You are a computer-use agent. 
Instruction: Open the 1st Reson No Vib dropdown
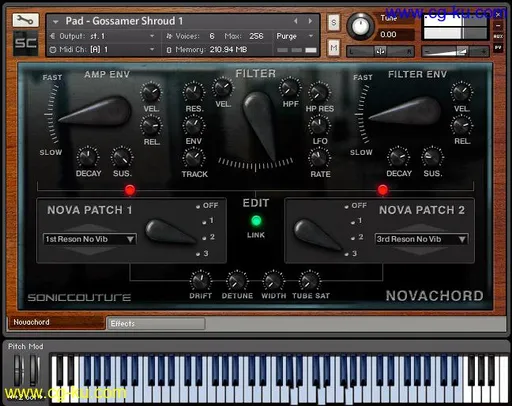(x=90, y=239)
